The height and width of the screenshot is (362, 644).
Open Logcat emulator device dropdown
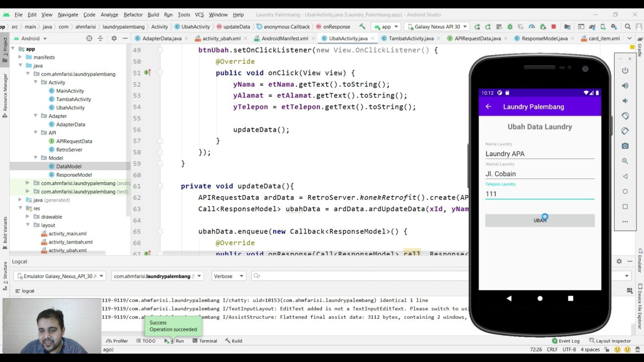coord(60,276)
